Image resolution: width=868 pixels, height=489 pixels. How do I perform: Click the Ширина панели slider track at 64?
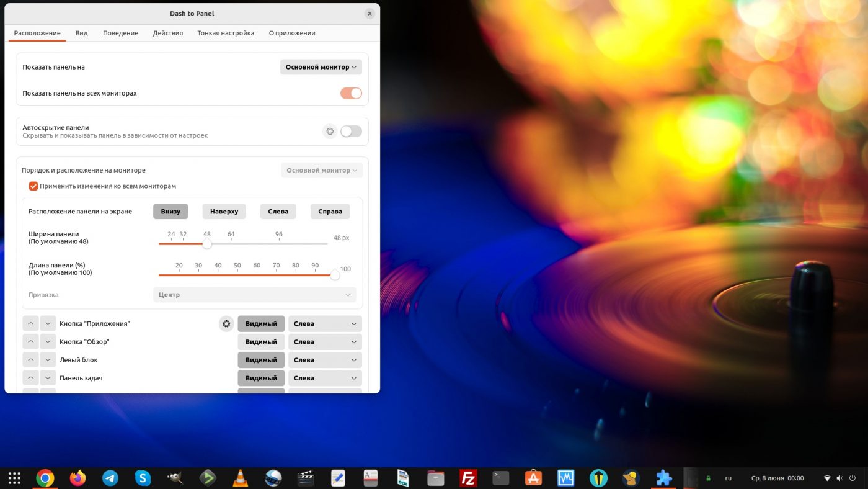tap(231, 244)
